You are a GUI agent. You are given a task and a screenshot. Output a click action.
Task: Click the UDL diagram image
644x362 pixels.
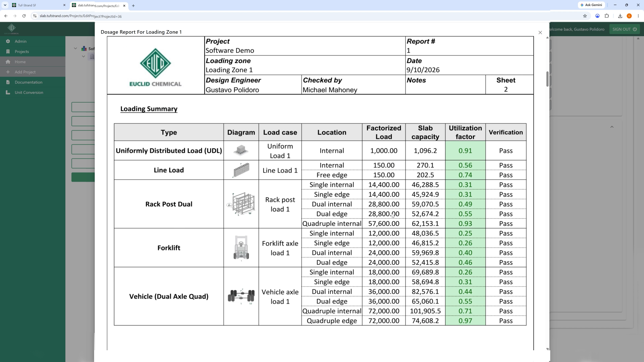click(241, 150)
